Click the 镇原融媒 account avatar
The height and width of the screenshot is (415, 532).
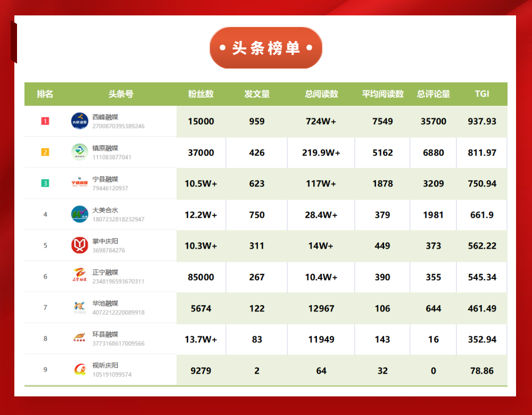click(80, 152)
